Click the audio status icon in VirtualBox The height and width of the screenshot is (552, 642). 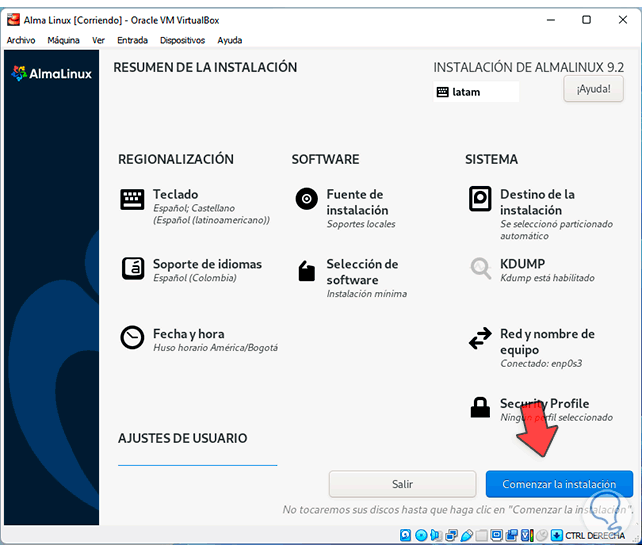436,535
